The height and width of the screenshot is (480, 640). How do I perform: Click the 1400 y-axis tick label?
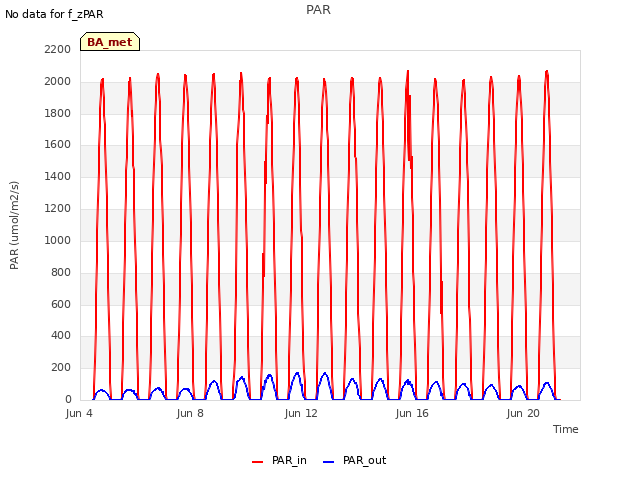(x=58, y=176)
